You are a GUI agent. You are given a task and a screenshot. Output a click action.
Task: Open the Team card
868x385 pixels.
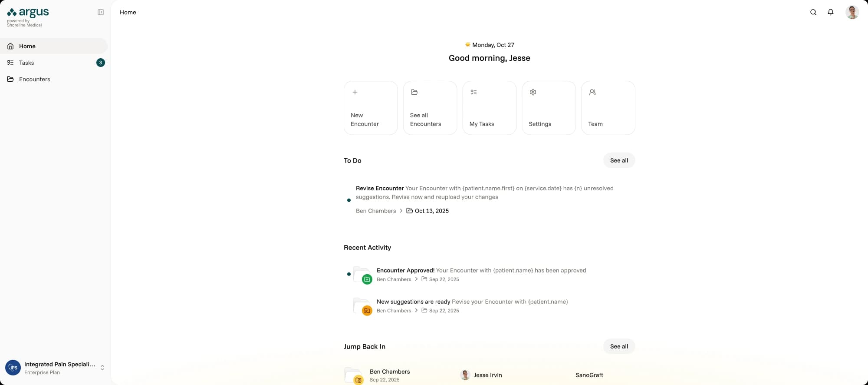608,108
